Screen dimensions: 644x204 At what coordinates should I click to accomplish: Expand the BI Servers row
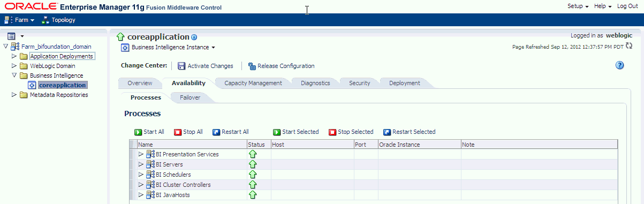[x=141, y=164]
